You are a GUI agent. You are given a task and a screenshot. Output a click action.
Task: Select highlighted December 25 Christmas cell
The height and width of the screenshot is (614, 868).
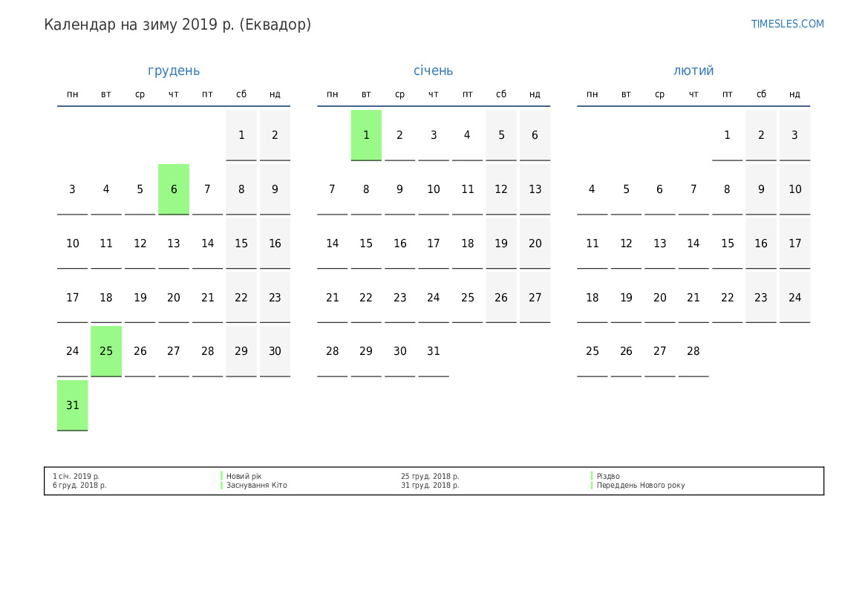(106, 351)
